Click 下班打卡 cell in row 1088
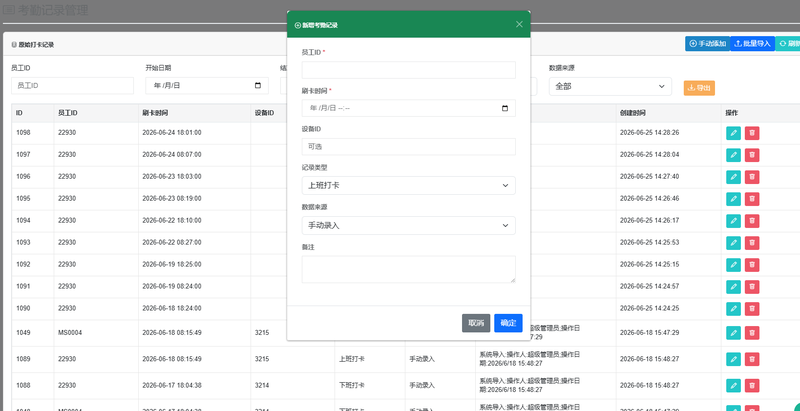This screenshot has width=800, height=411. (352, 386)
